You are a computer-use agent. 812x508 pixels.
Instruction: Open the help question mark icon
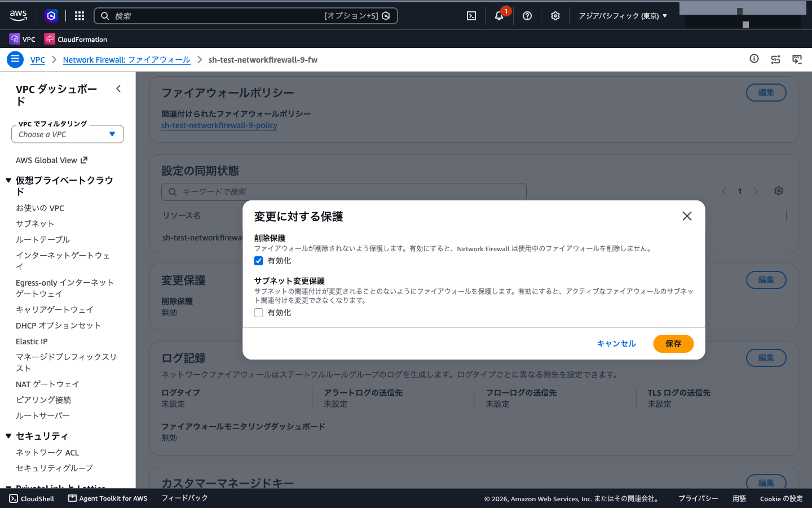527,16
